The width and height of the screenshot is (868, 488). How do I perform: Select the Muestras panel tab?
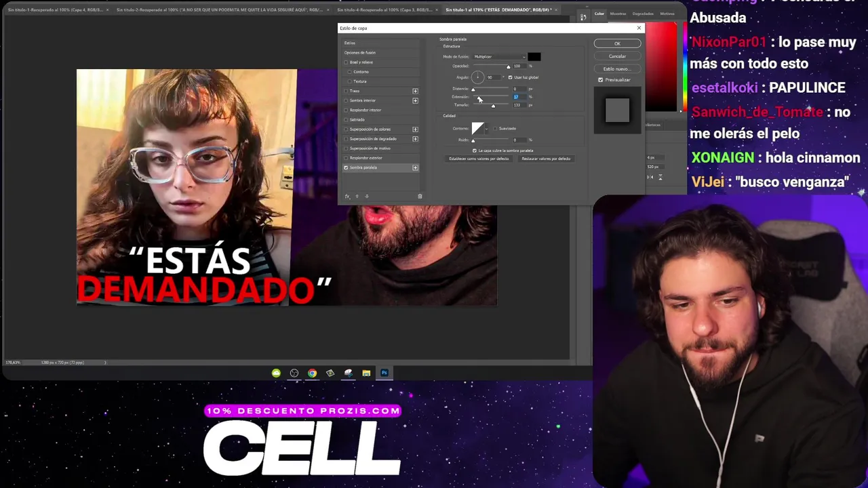[618, 14]
